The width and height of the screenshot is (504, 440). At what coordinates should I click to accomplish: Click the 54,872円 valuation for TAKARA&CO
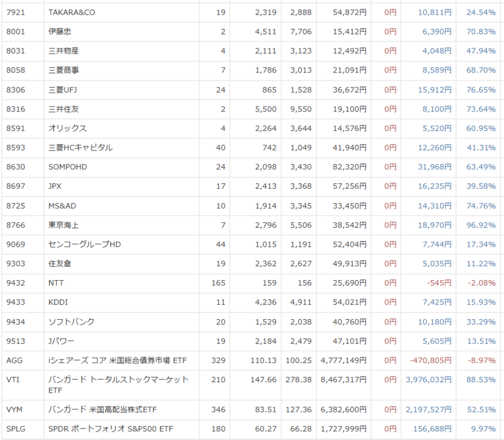pyautogui.click(x=350, y=13)
